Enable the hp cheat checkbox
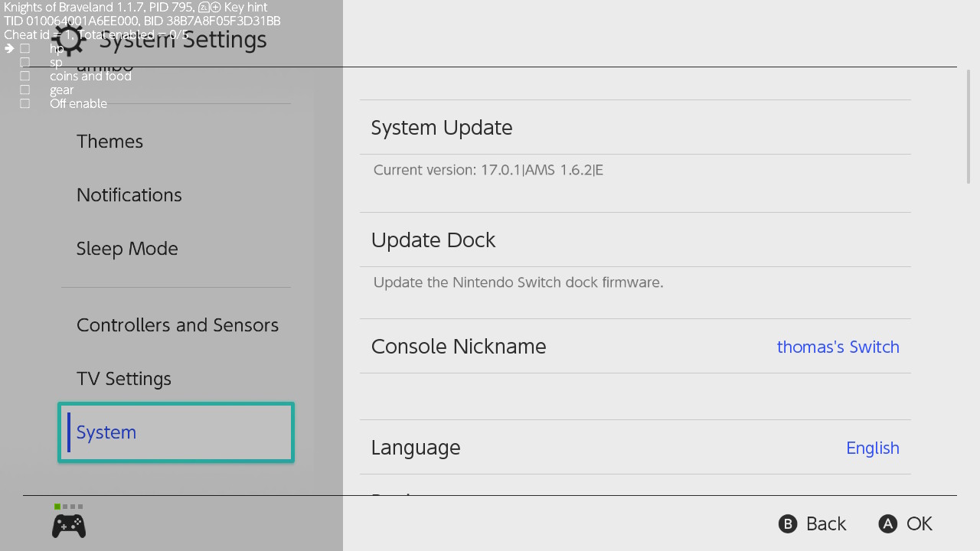 [x=25, y=48]
